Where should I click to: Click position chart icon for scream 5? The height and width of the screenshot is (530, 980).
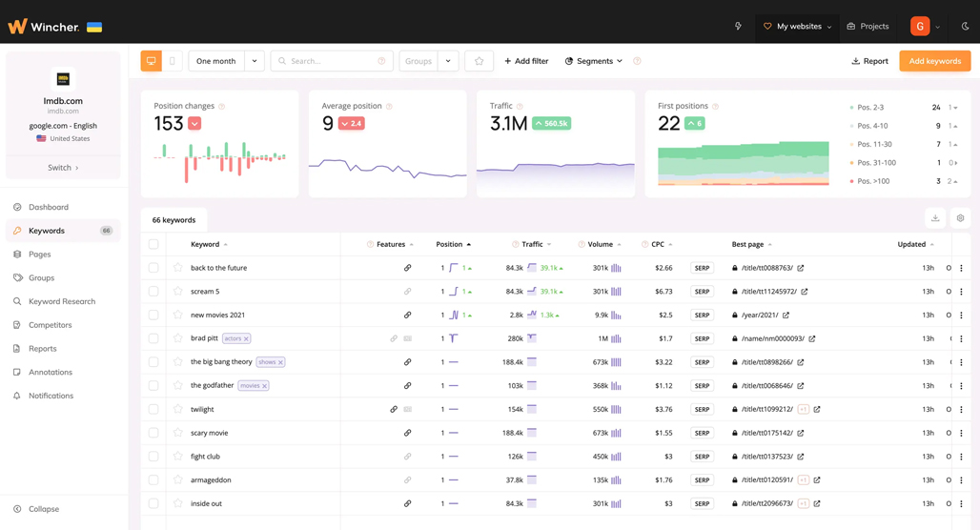(x=454, y=292)
